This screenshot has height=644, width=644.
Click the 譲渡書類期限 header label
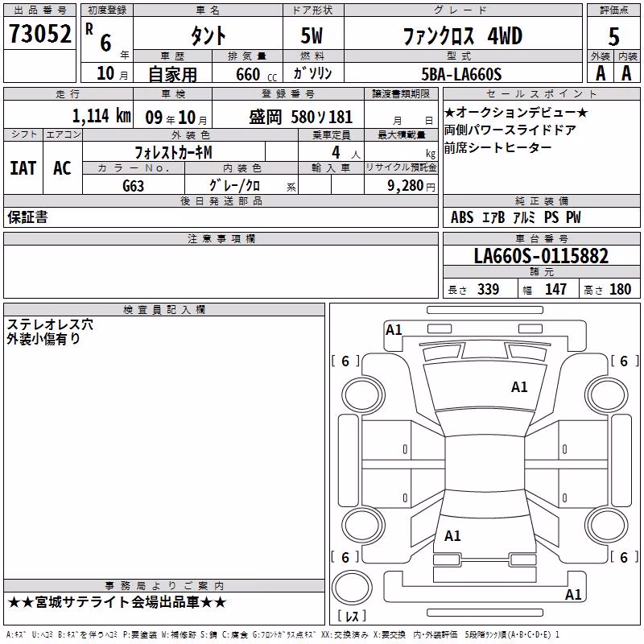pyautogui.click(x=401, y=94)
